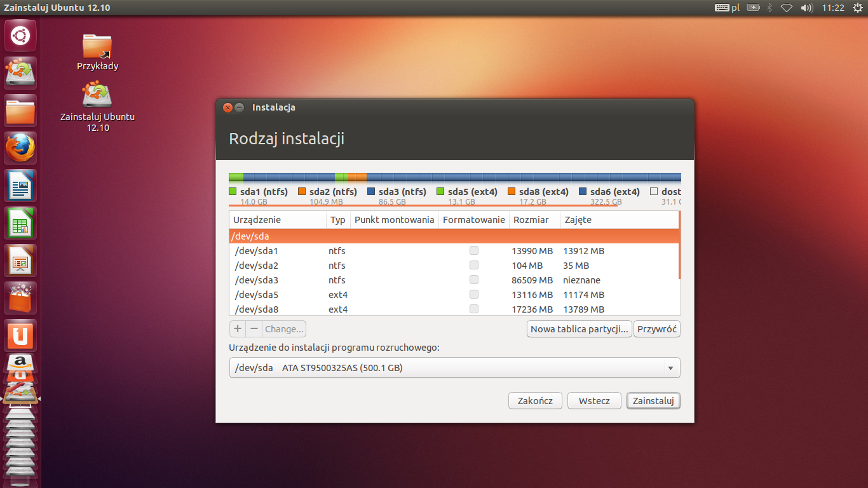Click the horizontal scrollbar under partition legend
The height and width of the screenshot is (488, 868).
(423, 205)
